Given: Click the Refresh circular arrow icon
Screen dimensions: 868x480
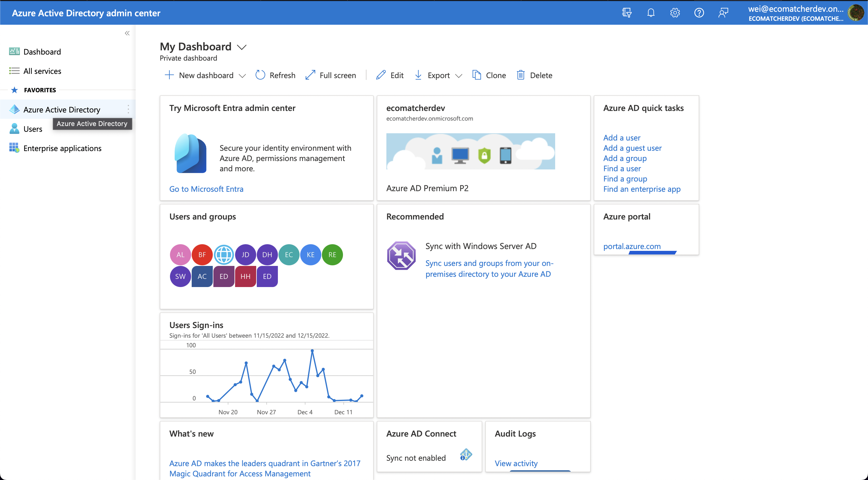Looking at the screenshot, I should pyautogui.click(x=260, y=75).
